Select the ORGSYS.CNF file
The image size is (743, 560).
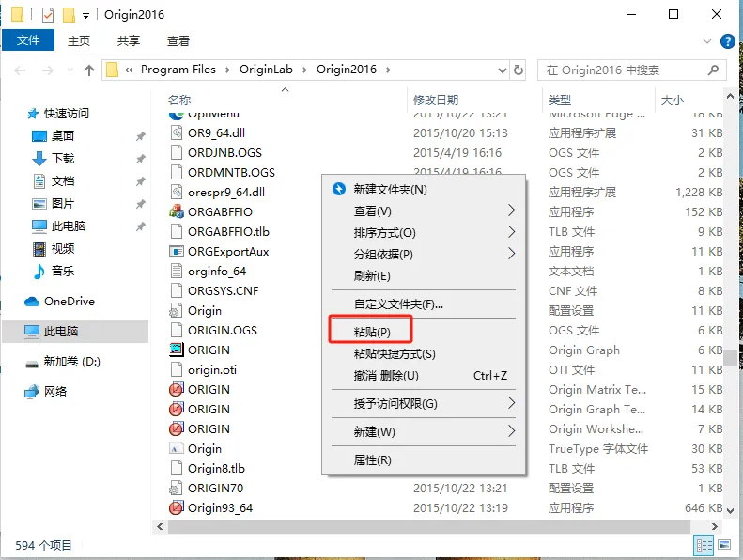224,290
